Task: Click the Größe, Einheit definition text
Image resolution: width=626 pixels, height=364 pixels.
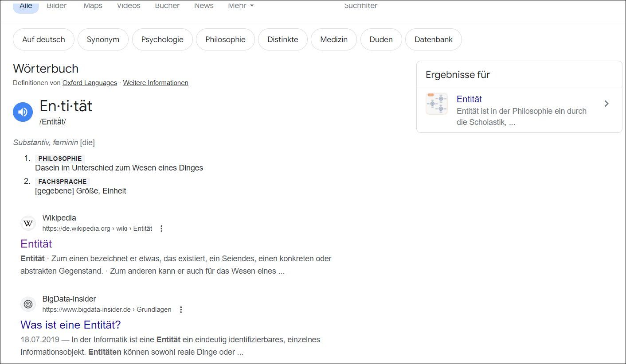Action: pos(81,191)
